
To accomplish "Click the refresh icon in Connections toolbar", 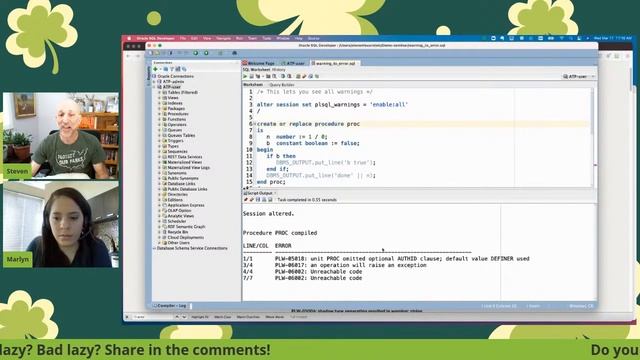I will point(166,69).
